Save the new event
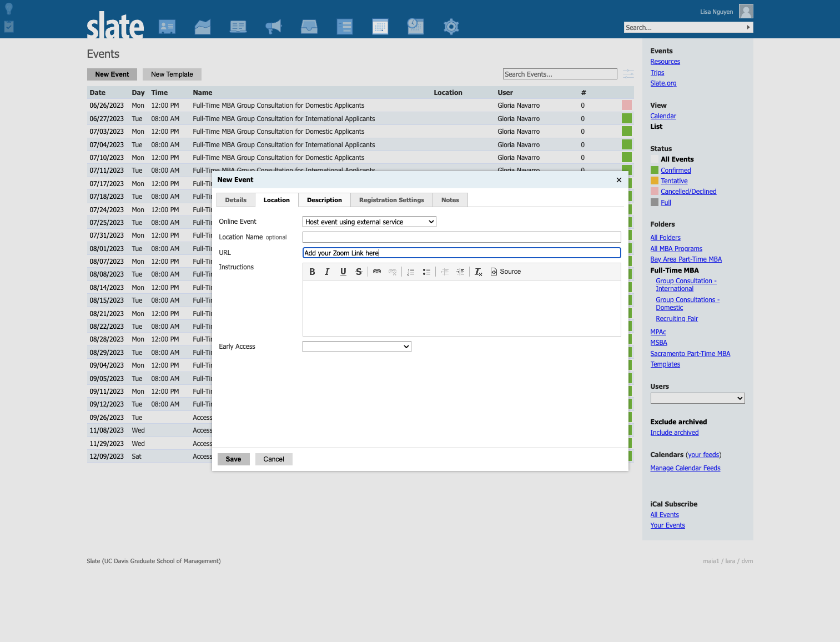This screenshot has width=840, height=642. pyautogui.click(x=233, y=459)
